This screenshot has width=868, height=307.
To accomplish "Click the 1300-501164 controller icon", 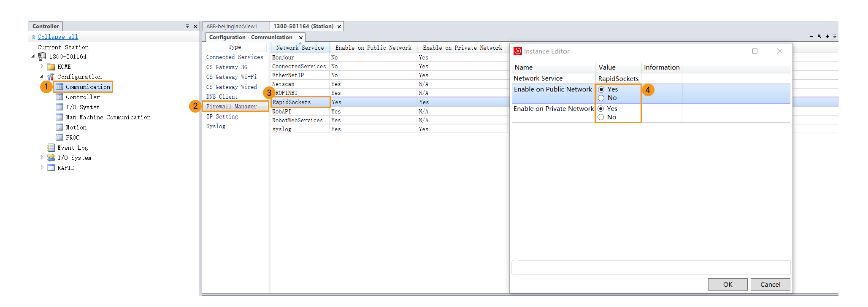I will click(42, 57).
